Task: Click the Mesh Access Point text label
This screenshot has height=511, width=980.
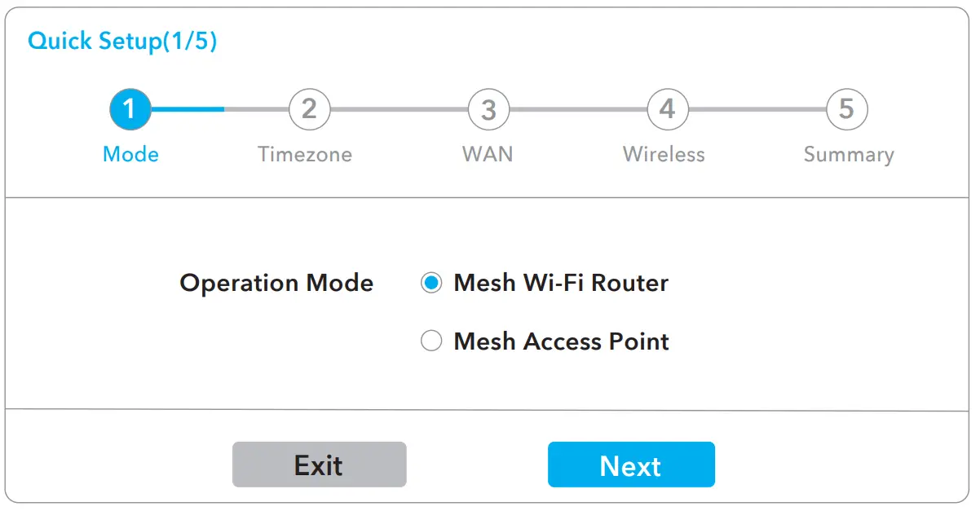Action: coord(560,341)
